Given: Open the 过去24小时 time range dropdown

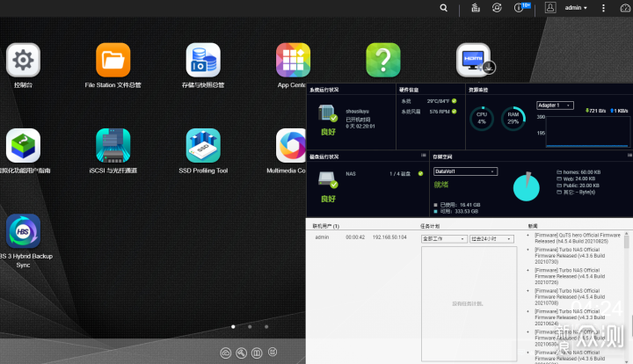Looking at the screenshot, I should click(x=491, y=239).
